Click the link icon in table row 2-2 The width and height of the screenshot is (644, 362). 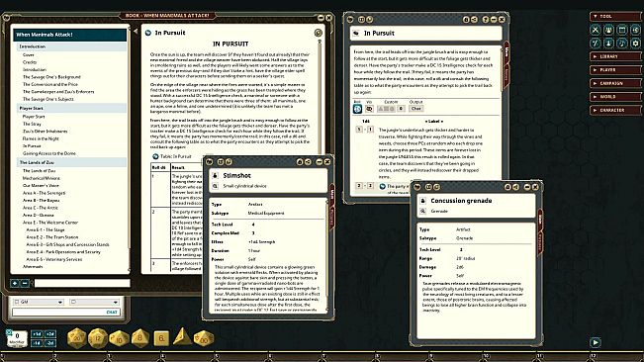[383, 186]
